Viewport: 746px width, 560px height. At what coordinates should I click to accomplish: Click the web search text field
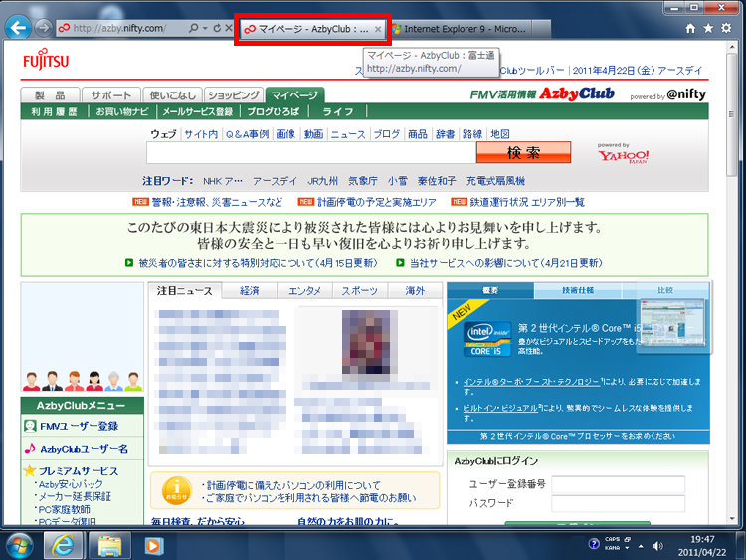point(311,153)
